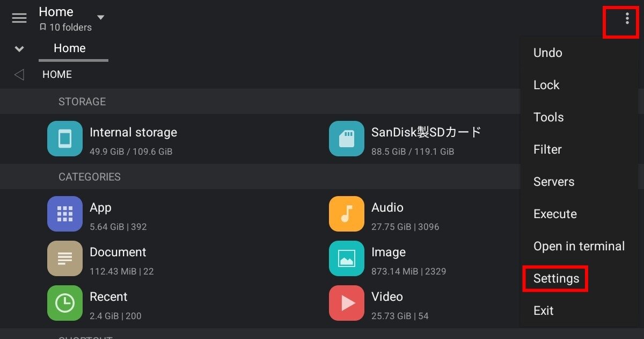Select Exit from the menu
The width and height of the screenshot is (644, 339).
(x=543, y=310)
